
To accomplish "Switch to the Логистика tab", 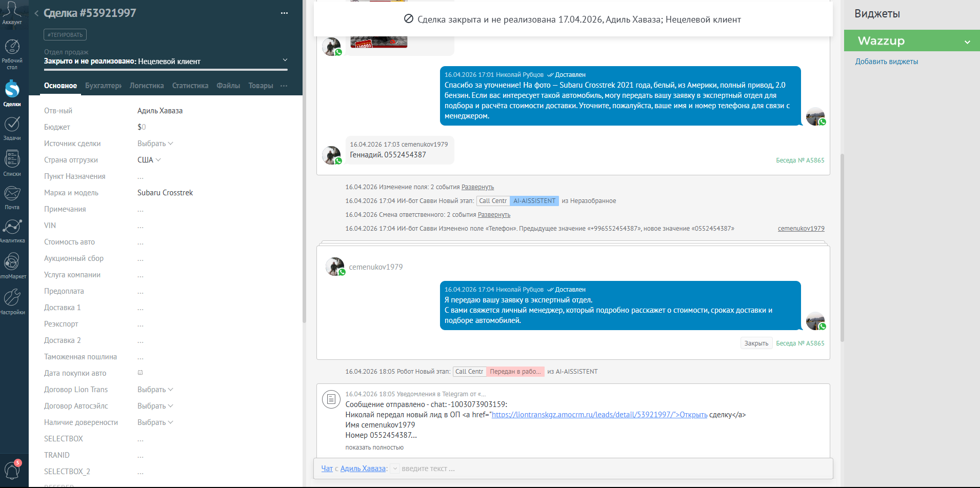I will (147, 86).
